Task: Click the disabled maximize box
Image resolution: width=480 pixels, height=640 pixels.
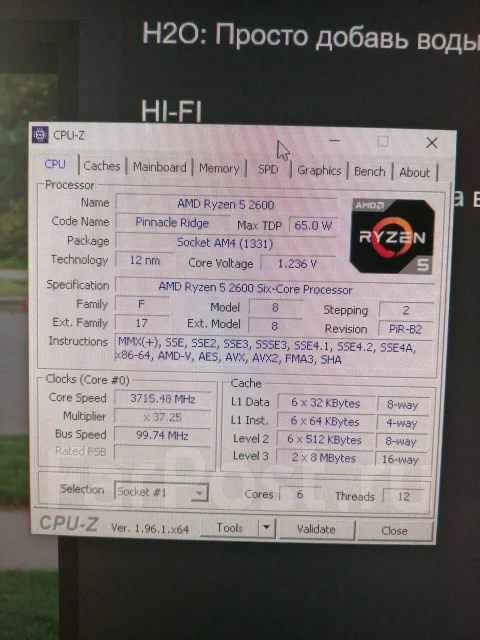Action: (x=382, y=141)
